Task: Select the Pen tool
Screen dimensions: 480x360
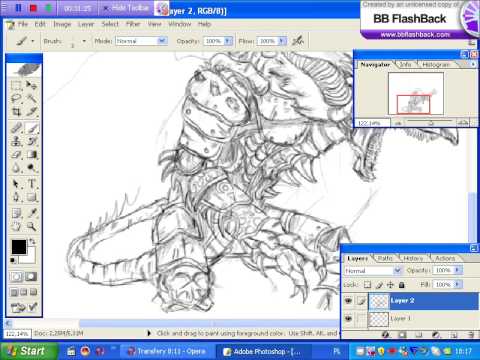Action: 16,197
